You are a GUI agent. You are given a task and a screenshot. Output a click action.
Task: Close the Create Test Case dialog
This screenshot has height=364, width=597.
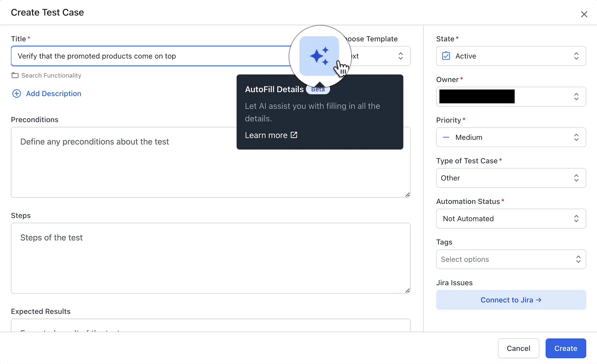click(x=584, y=14)
